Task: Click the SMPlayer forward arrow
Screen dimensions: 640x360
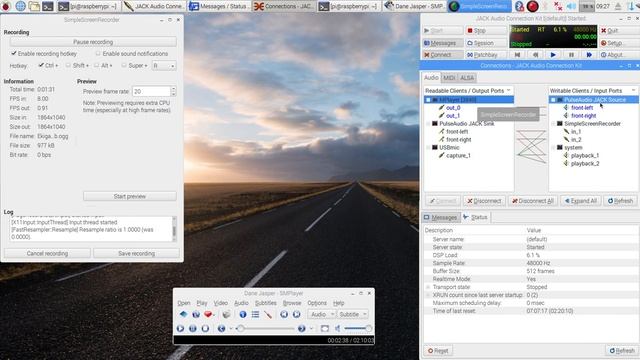Action: (302, 328)
